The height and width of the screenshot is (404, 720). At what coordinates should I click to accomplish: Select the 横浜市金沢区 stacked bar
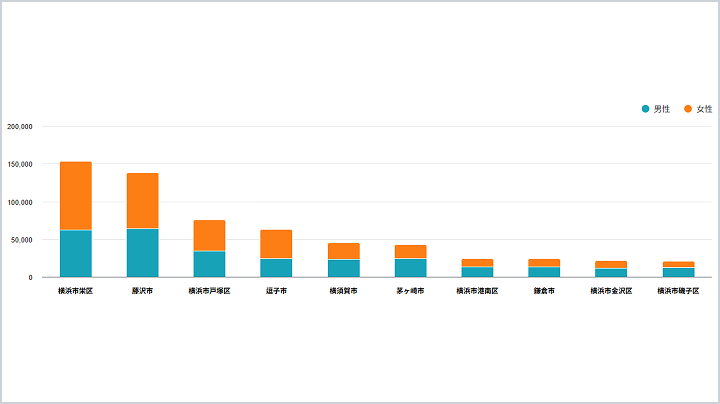[x=611, y=269]
